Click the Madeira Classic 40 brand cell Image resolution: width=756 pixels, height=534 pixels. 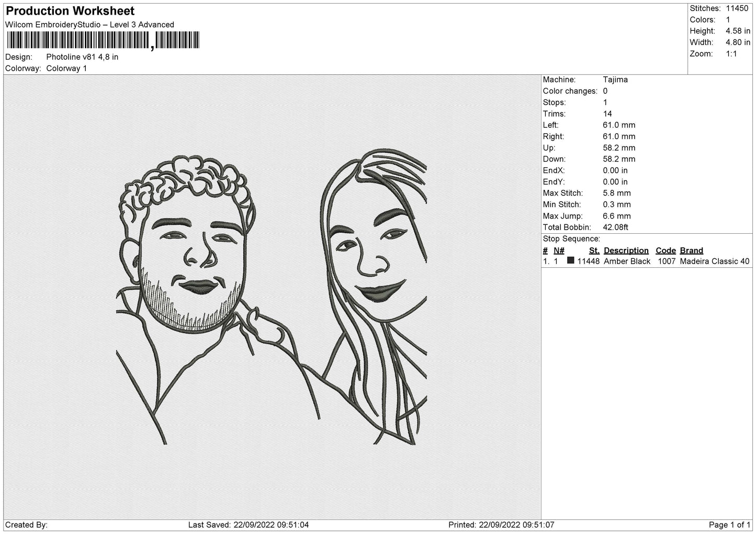(715, 262)
